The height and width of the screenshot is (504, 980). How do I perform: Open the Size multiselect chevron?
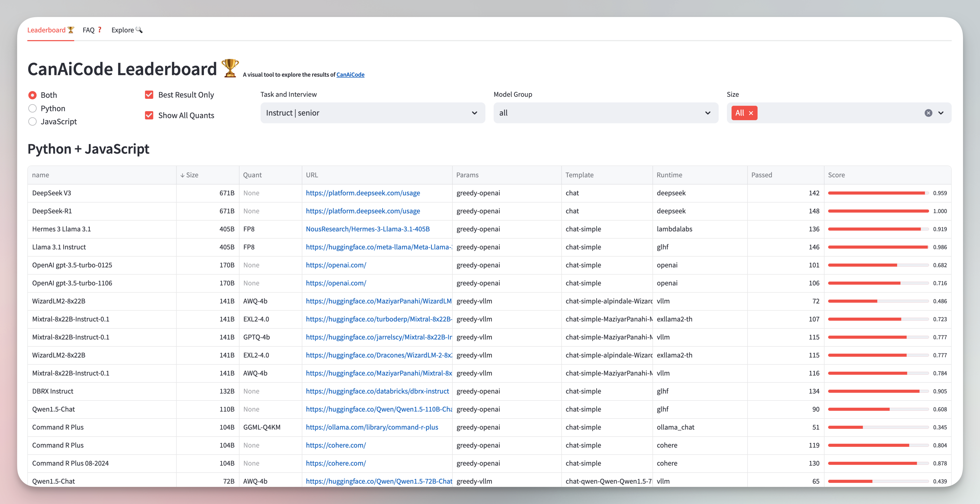pyautogui.click(x=941, y=113)
